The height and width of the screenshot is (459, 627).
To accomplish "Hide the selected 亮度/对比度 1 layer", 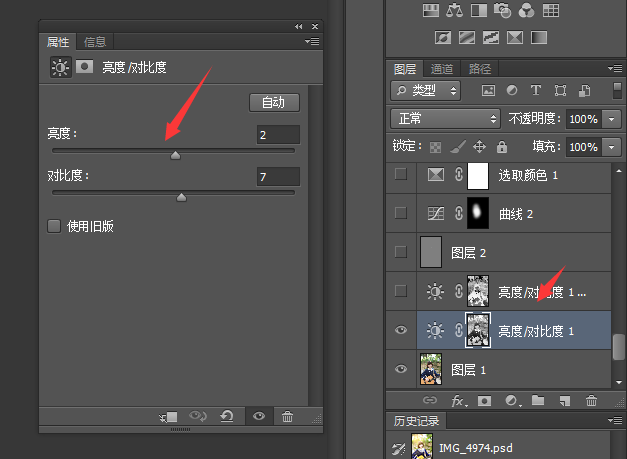I will coord(401,330).
